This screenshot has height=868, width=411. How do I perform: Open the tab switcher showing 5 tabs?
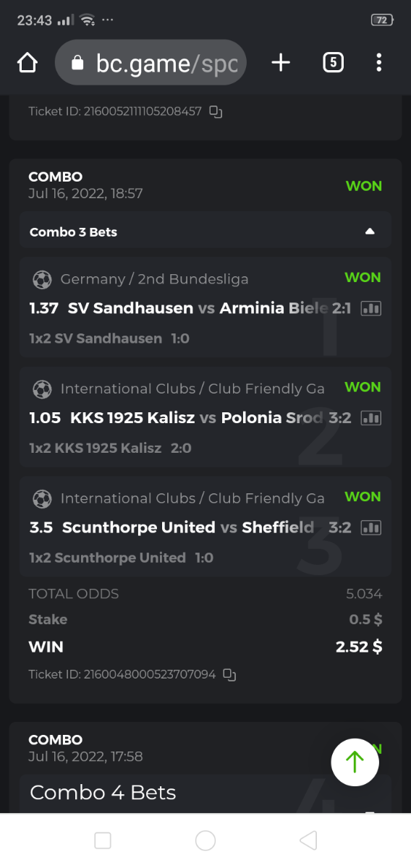(x=332, y=63)
